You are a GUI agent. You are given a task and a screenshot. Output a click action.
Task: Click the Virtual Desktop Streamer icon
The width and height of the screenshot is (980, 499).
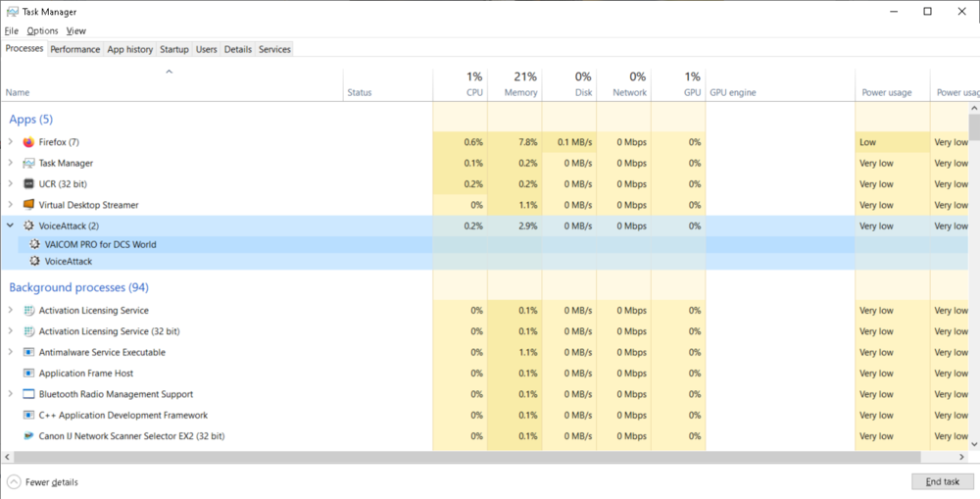tap(28, 205)
